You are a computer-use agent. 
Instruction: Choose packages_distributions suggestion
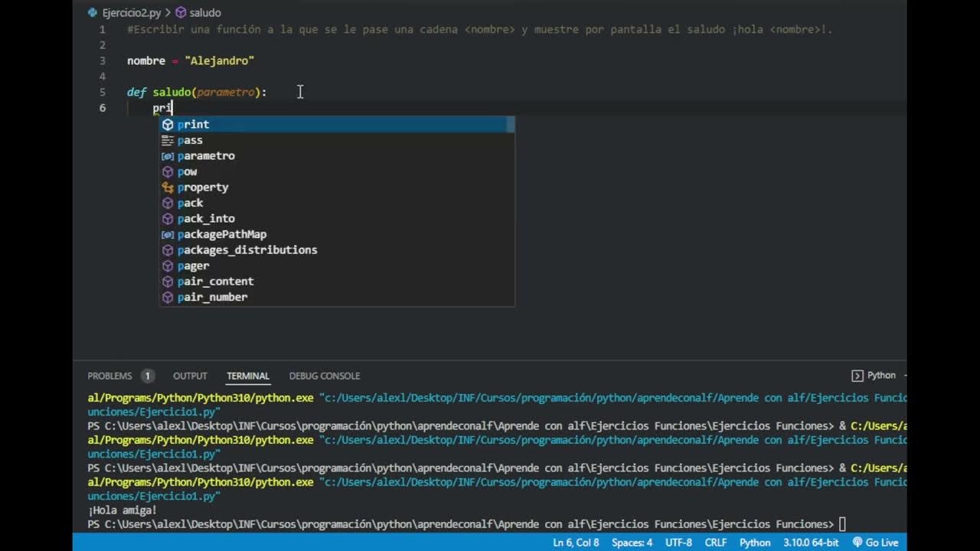(x=337, y=249)
